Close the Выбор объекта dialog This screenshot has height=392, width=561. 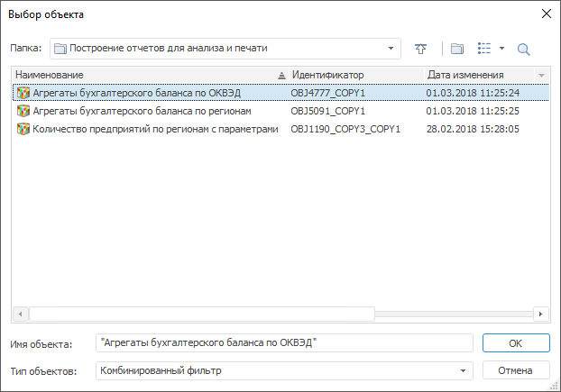[544, 14]
